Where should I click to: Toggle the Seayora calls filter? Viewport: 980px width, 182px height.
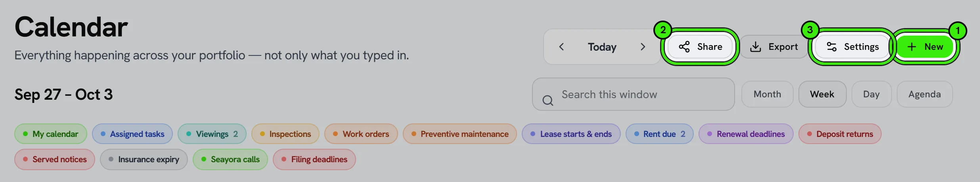pos(230,159)
